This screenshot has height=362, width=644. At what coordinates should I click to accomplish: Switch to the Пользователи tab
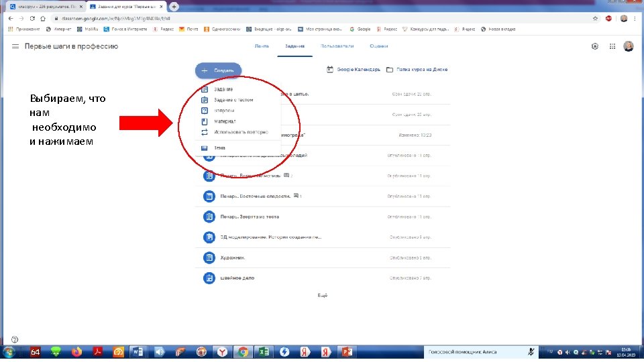(x=337, y=46)
